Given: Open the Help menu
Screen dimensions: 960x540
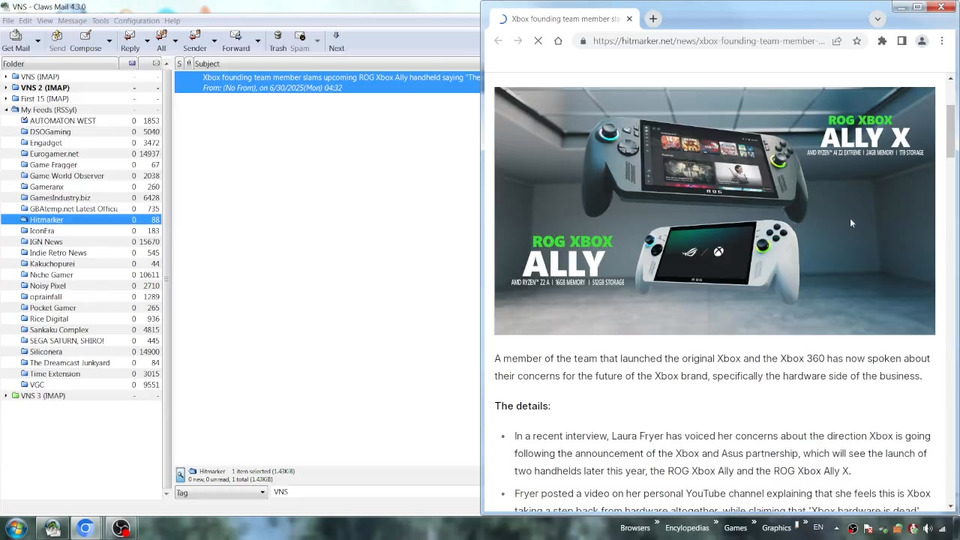Looking at the screenshot, I should pos(172,21).
